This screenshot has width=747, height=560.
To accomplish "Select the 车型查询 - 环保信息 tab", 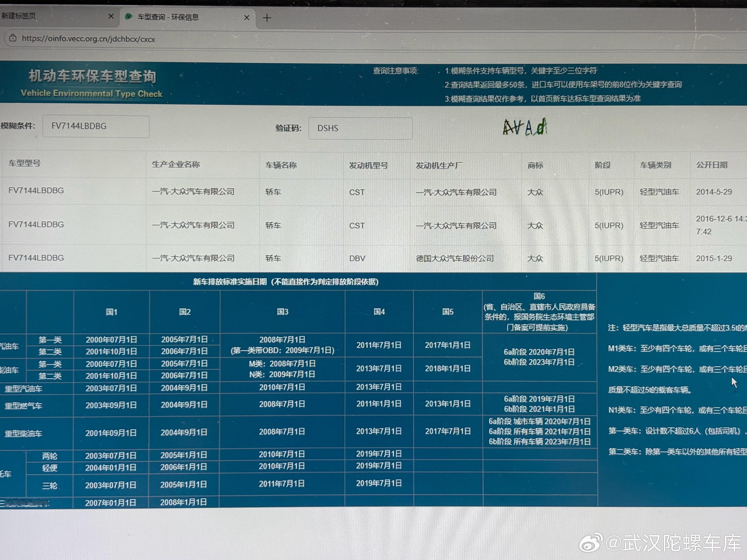I will 168,17.
